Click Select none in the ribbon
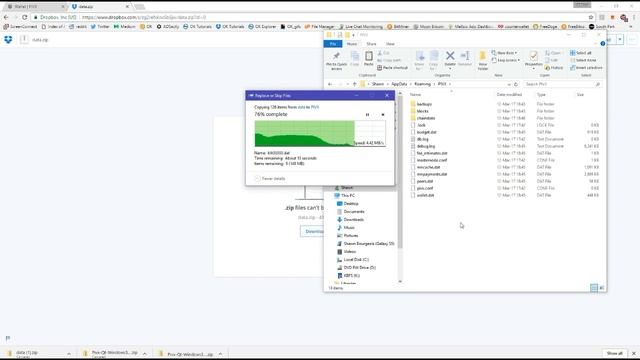 pyautogui.click(x=583, y=60)
